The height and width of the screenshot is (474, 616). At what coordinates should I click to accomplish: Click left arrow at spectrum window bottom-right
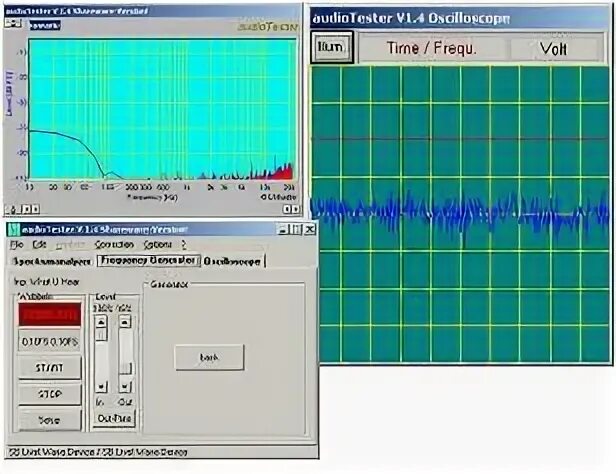(287, 209)
